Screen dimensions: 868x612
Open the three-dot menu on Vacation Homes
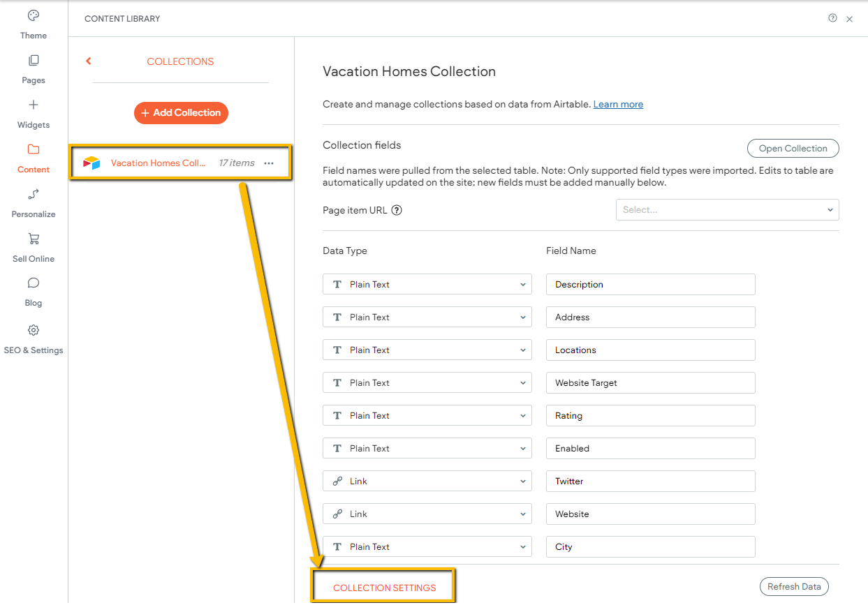point(269,163)
